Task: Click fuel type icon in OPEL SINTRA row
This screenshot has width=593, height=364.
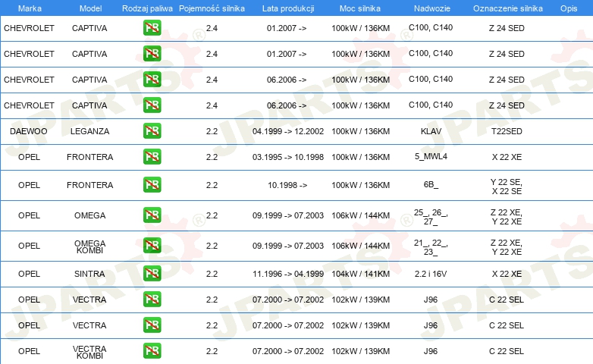Action: [x=152, y=273]
